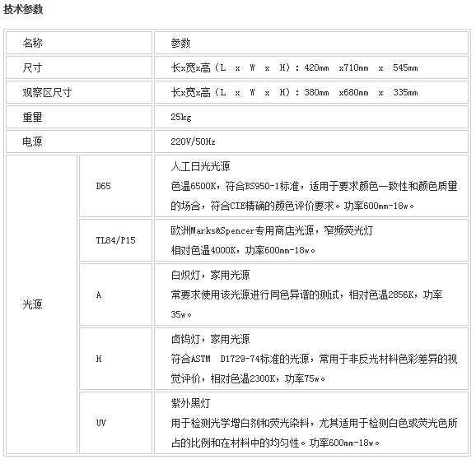
Task: Select the 名称 header cell
Action: pyautogui.click(x=79, y=43)
